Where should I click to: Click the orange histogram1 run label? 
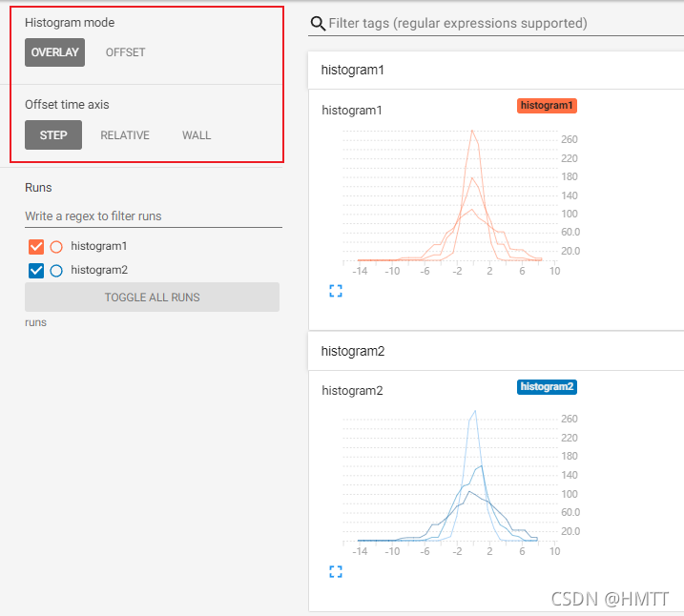547,106
